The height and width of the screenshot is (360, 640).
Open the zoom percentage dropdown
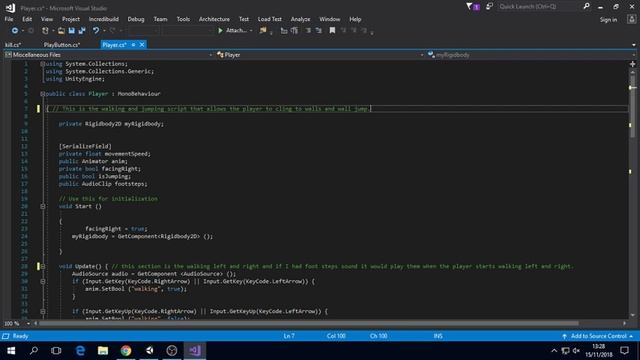[28, 324]
